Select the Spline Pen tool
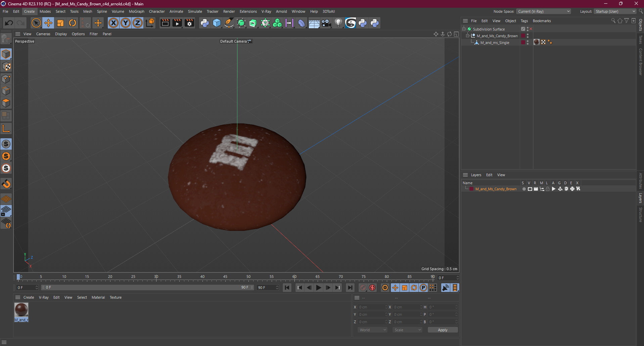The width and height of the screenshot is (644, 346). coord(229,23)
